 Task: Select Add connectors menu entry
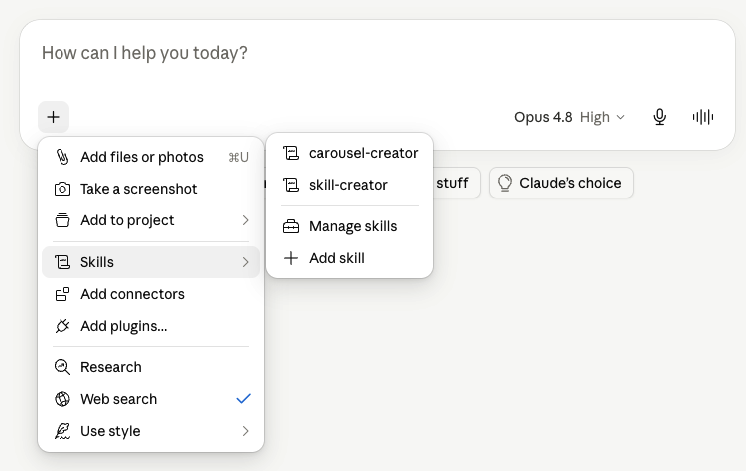(151, 294)
